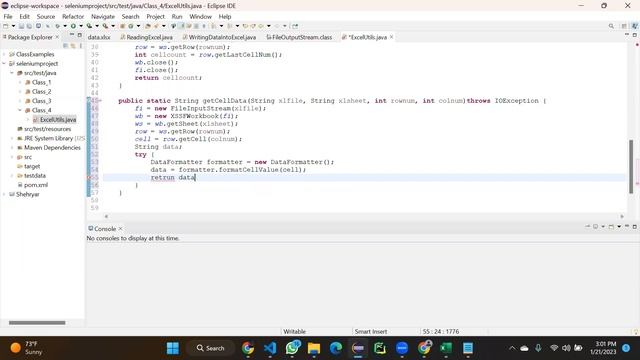Image resolution: width=640 pixels, height=360 pixels.
Task: Close the Package Explorer view
Action: [x=57, y=37]
